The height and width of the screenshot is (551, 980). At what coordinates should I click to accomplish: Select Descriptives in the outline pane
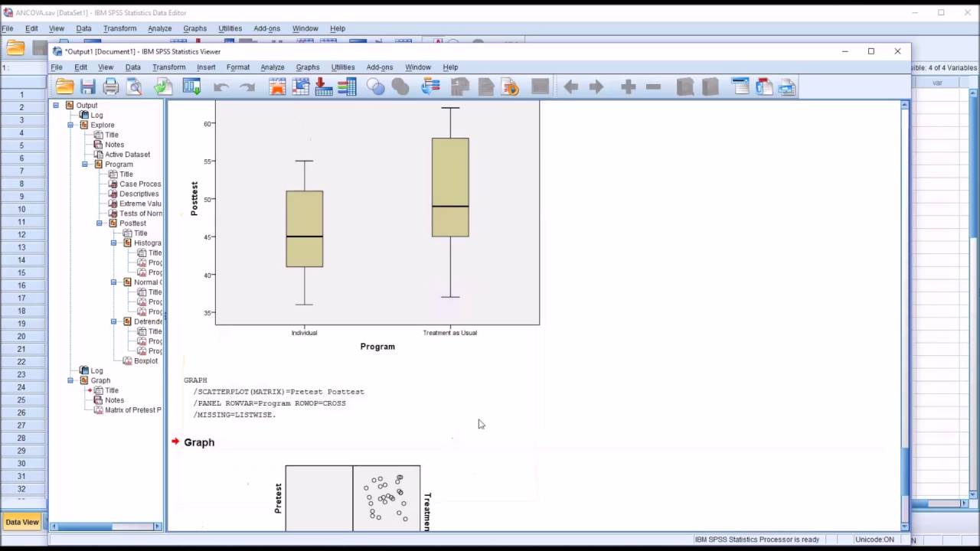click(x=139, y=194)
